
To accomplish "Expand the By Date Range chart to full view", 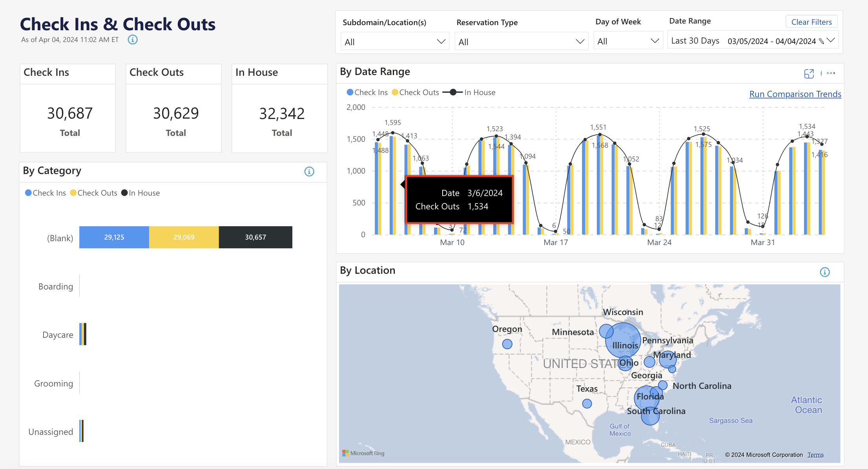I will click(809, 73).
